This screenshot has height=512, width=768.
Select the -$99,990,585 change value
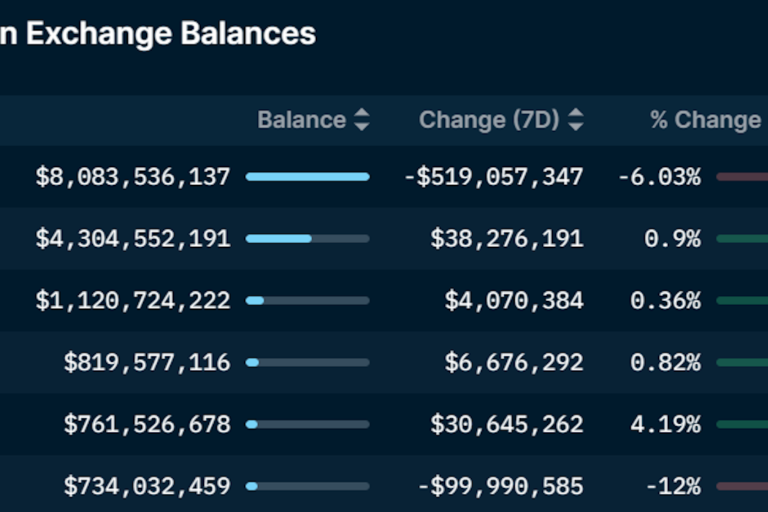pos(500,487)
